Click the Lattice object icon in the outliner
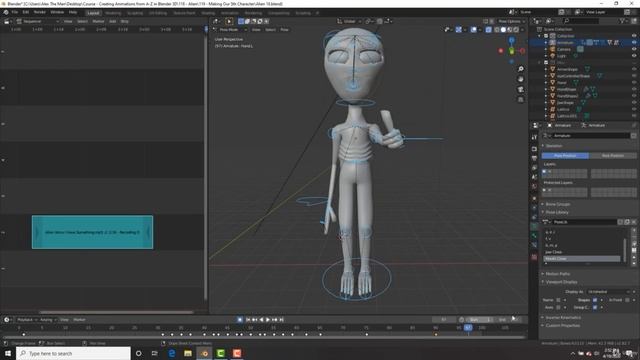 coord(553,109)
